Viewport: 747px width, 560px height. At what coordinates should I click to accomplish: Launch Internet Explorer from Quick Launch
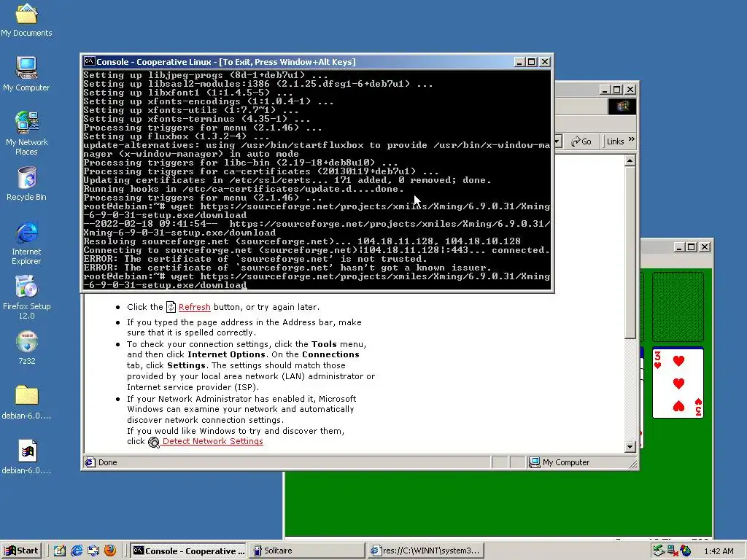coord(77,551)
